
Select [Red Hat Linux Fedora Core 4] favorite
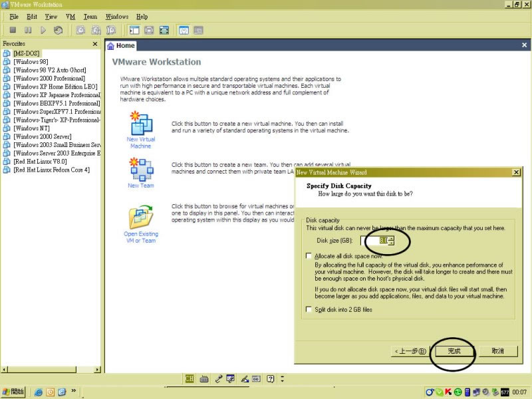pos(52,170)
